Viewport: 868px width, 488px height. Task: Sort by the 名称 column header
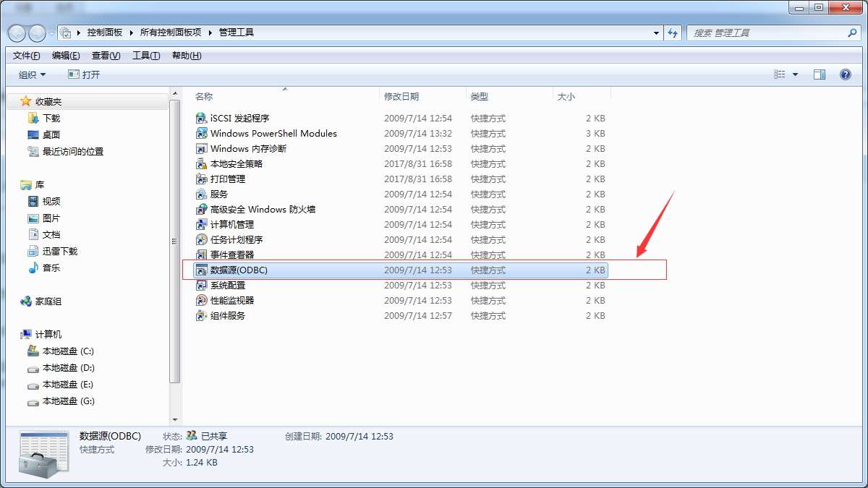[x=286, y=96]
